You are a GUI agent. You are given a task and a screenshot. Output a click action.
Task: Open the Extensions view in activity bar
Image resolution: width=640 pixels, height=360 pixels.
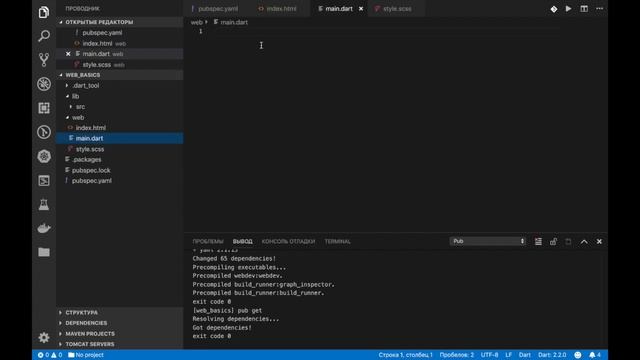pyautogui.click(x=44, y=108)
